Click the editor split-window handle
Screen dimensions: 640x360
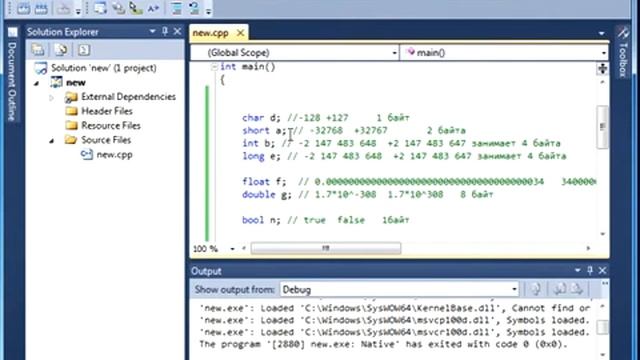tap(602, 69)
